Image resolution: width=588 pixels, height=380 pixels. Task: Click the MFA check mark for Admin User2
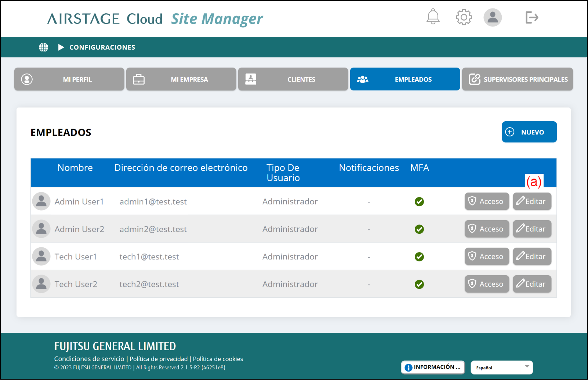[x=419, y=229]
